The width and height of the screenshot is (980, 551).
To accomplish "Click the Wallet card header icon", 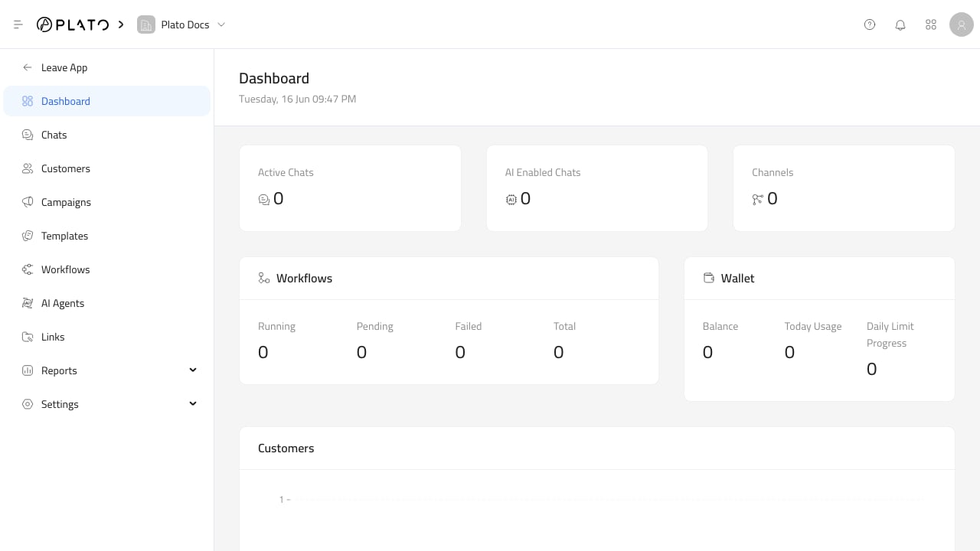I will (x=709, y=278).
